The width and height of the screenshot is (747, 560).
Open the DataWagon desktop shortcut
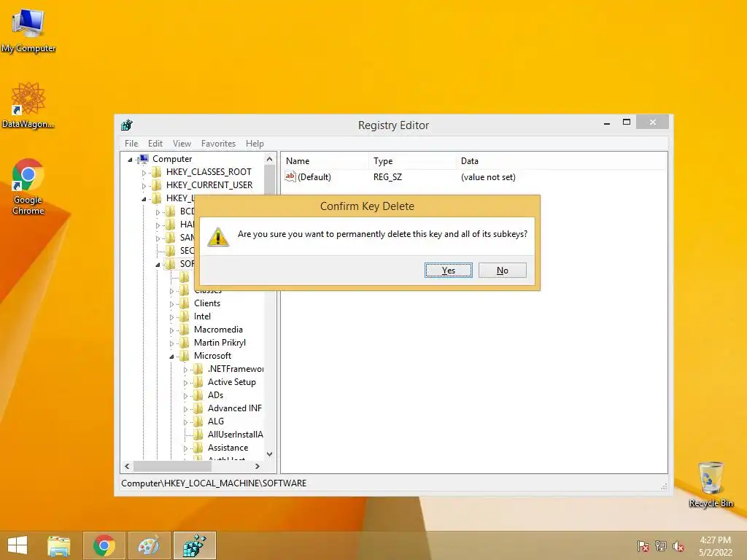tap(28, 105)
